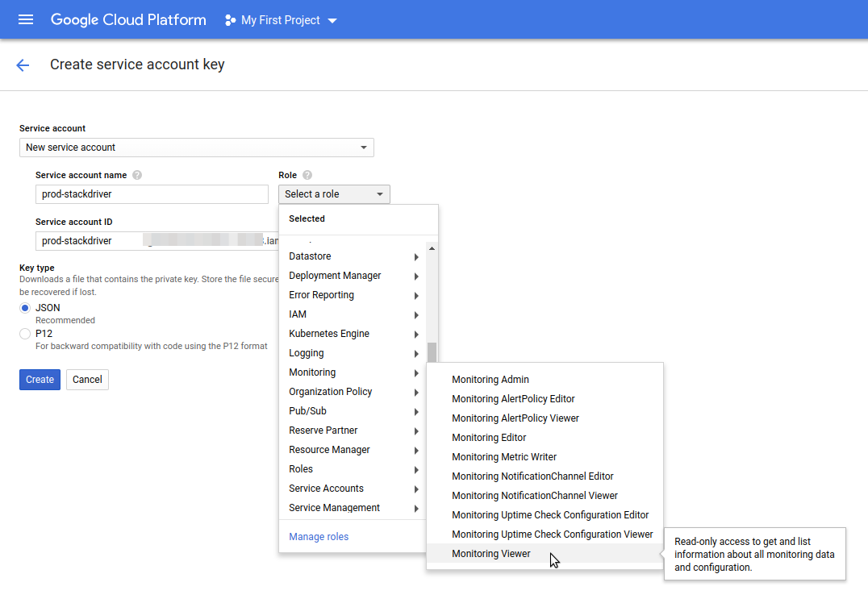Image resolution: width=868 pixels, height=599 pixels.
Task: Open the Service account dropdown
Action: pyautogui.click(x=196, y=148)
